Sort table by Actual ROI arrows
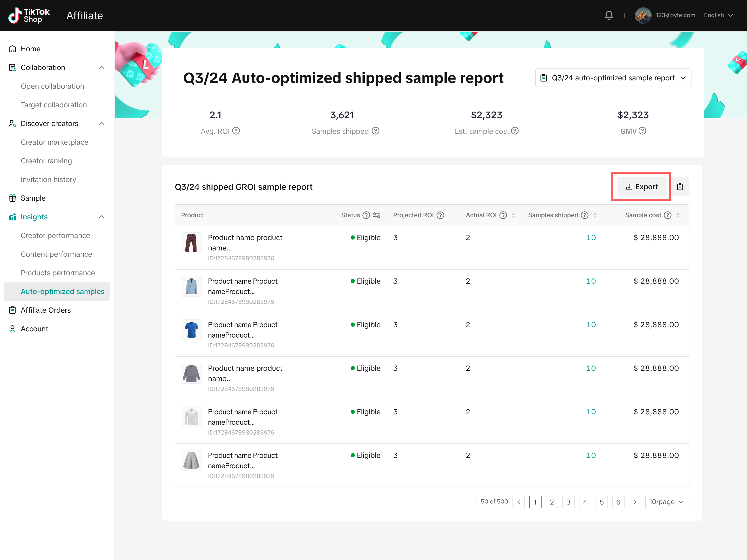This screenshot has height=560, width=747. pyautogui.click(x=513, y=215)
